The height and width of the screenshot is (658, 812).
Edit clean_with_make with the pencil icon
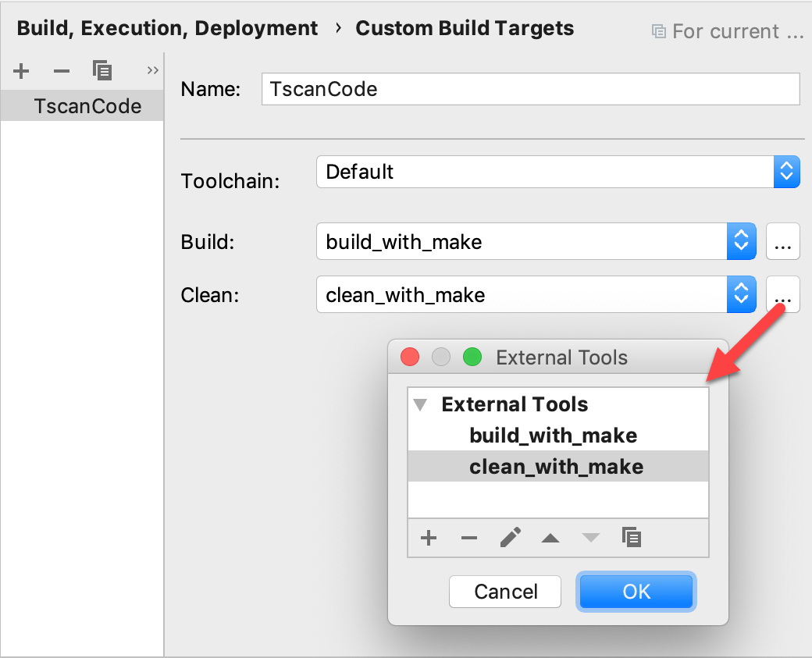[510, 538]
